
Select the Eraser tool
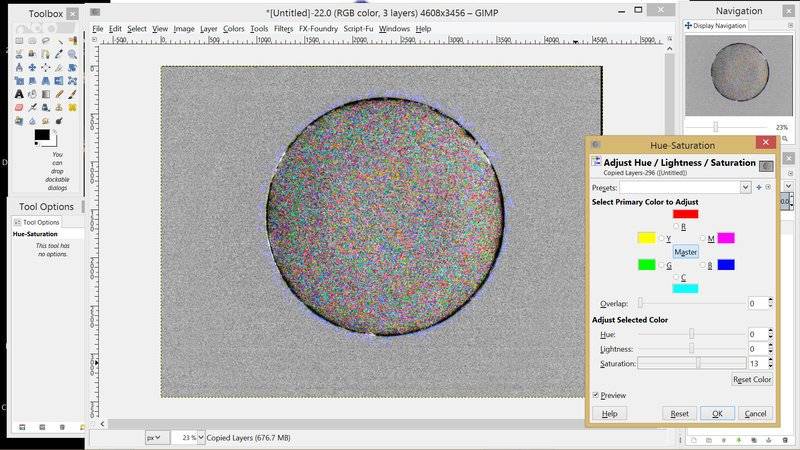[x=19, y=107]
